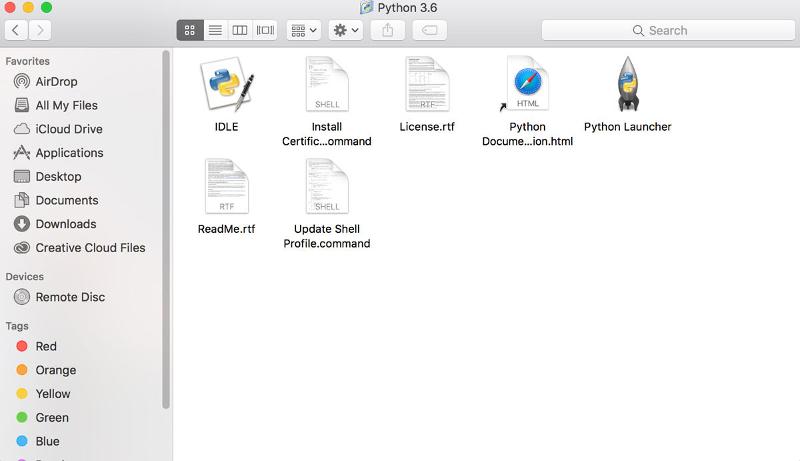Select the License.rtf document

pos(427,86)
